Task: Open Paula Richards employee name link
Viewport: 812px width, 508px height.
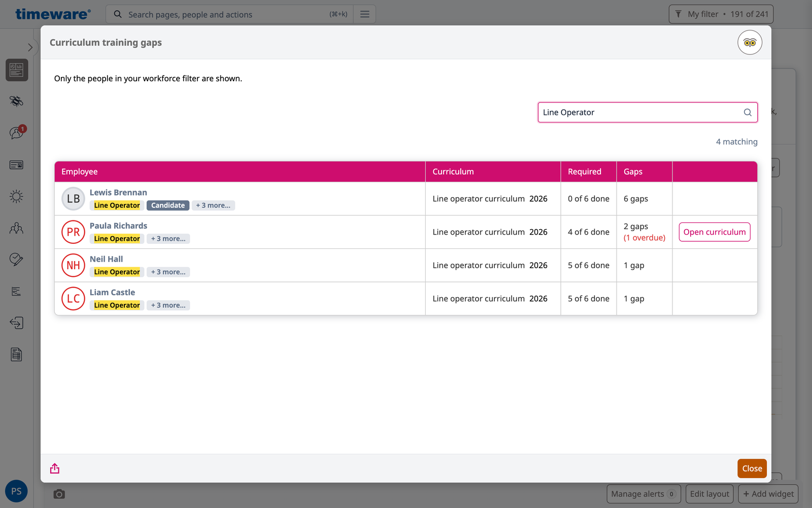Action: pyautogui.click(x=118, y=226)
